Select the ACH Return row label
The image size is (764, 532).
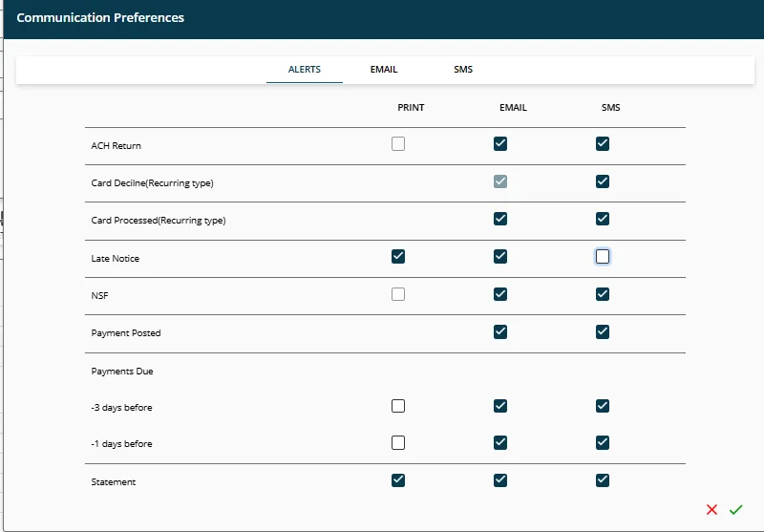[x=116, y=146]
